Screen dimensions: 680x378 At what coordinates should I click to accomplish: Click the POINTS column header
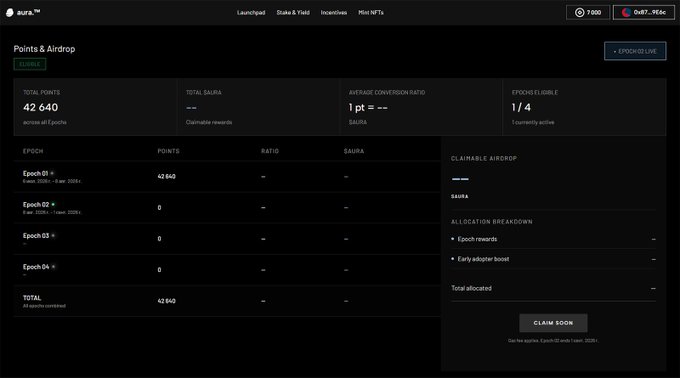(168, 151)
